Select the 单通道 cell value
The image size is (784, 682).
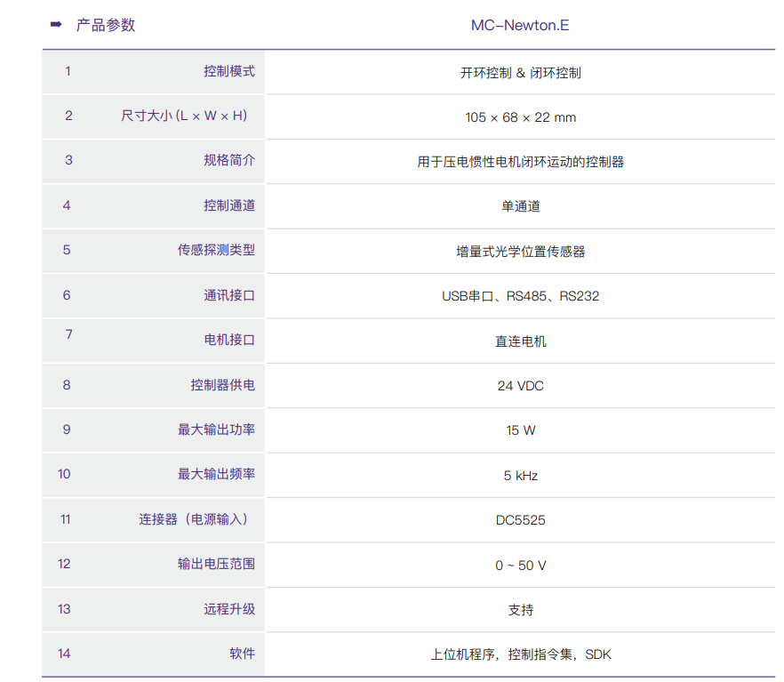[520, 206]
